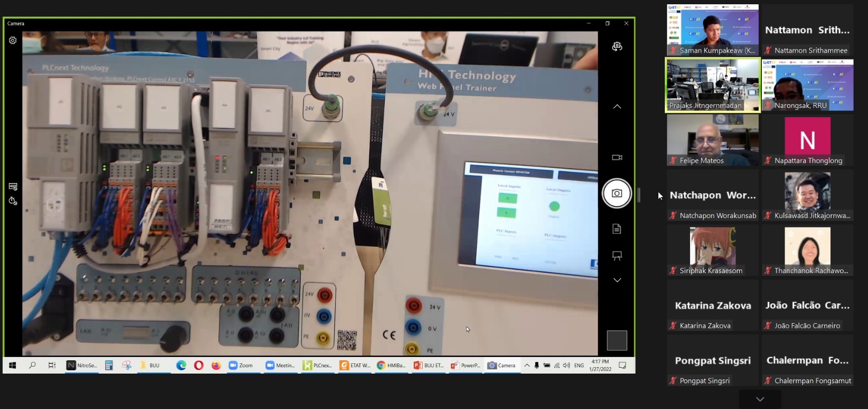
Task: Open the Windows notification center
Action: coord(622,366)
